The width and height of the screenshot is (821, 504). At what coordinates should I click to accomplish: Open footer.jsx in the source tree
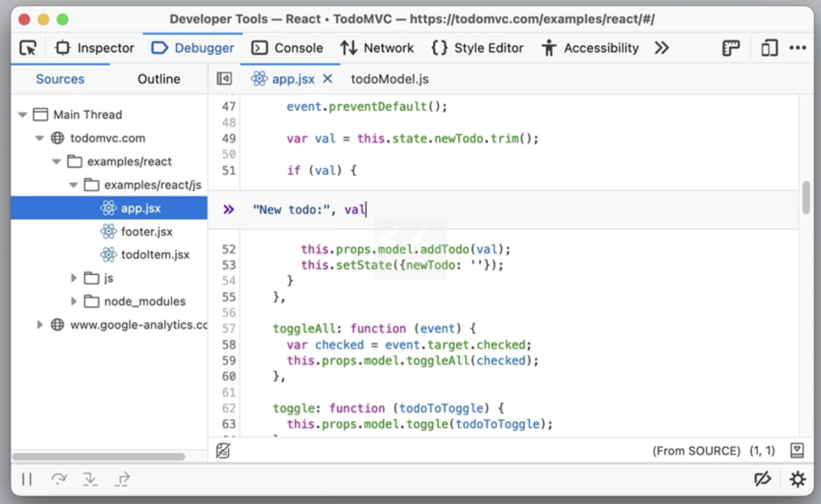pyautogui.click(x=147, y=231)
